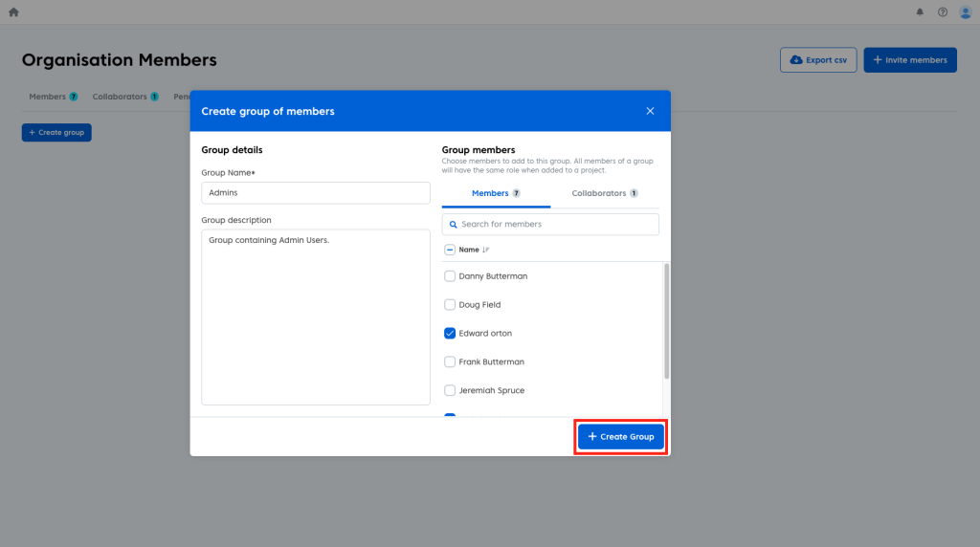This screenshot has height=547, width=980.
Task: Toggle the select-all members header checkbox
Action: [450, 250]
